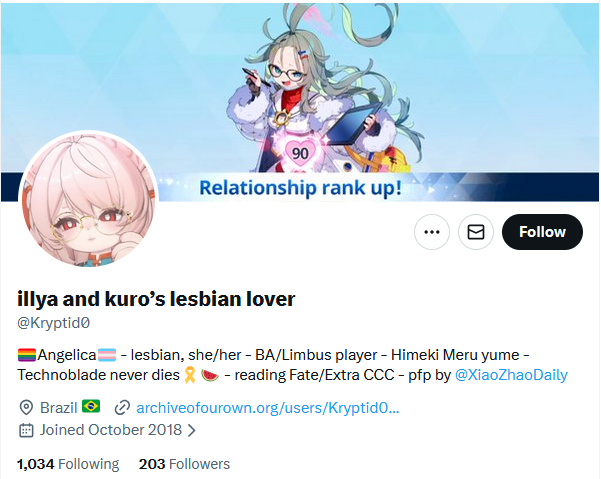Click the Brazil flag emoji

91,406
